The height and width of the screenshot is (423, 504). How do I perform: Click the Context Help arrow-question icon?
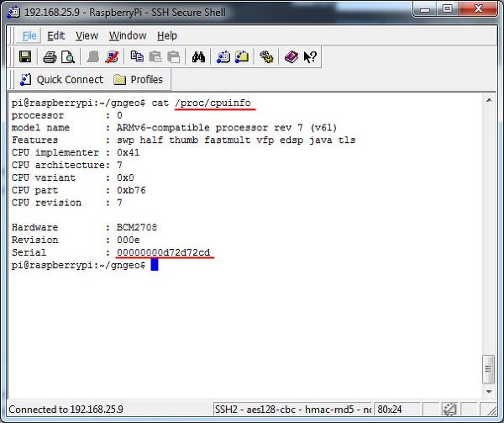[x=310, y=57]
